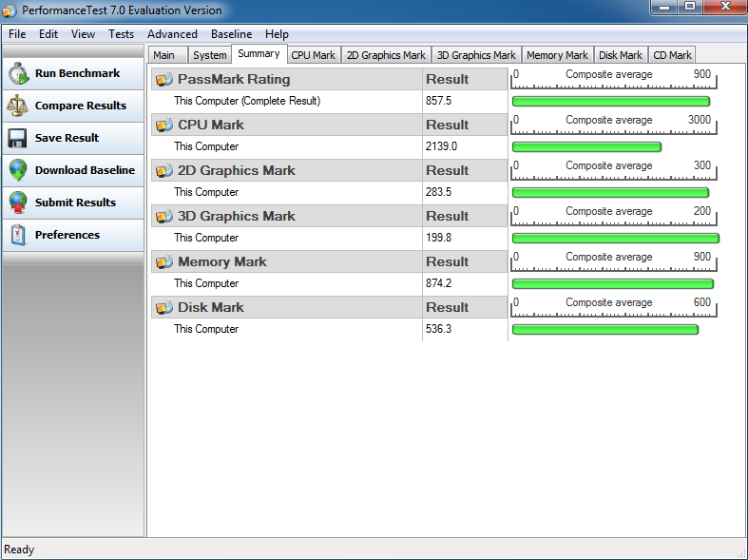
Task: Switch to the 2D Graphics Mark tab
Action: (x=386, y=55)
